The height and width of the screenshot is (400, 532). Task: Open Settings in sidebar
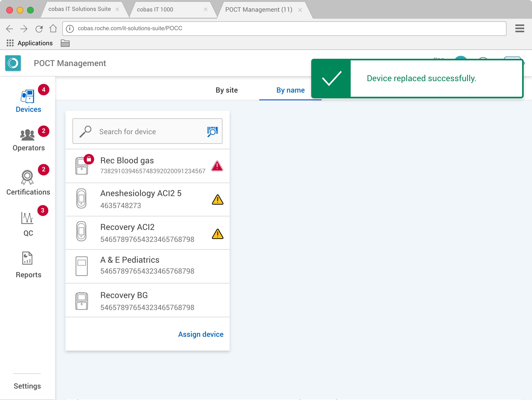click(x=27, y=386)
